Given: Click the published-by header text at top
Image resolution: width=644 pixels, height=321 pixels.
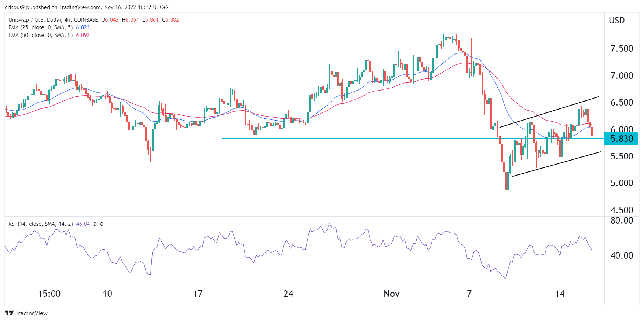Looking at the screenshot, I should tap(87, 7).
